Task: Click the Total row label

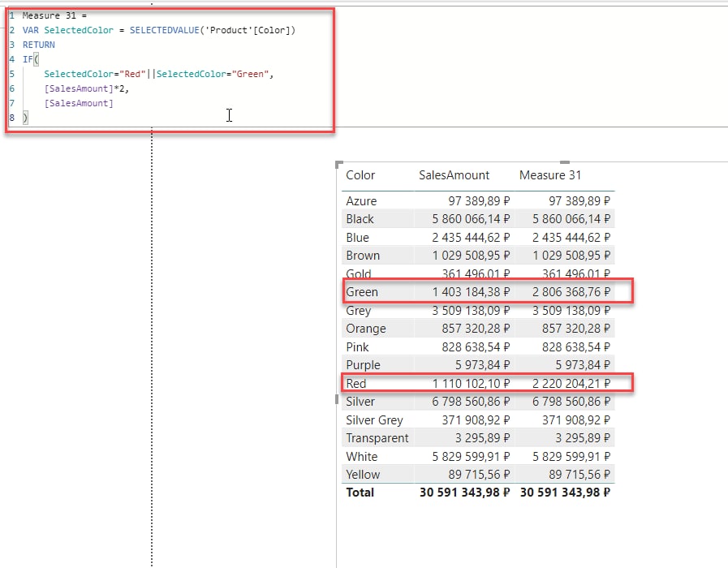Action: coord(360,493)
